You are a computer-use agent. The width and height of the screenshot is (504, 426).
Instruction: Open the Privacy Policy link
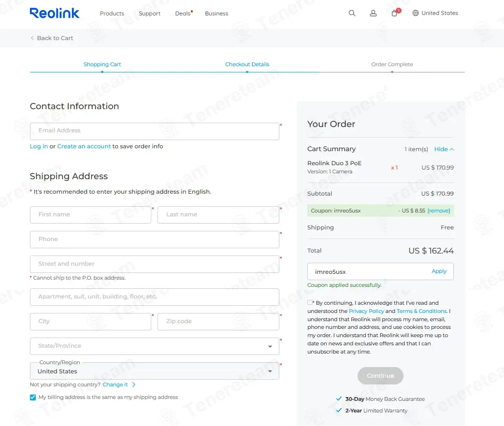[x=366, y=311]
